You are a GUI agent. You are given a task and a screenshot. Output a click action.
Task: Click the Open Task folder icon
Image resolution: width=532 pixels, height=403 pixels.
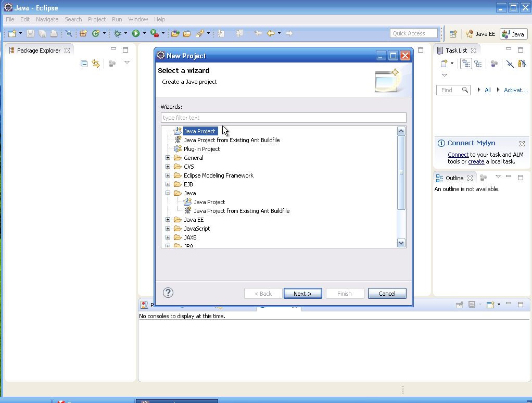tap(187, 33)
